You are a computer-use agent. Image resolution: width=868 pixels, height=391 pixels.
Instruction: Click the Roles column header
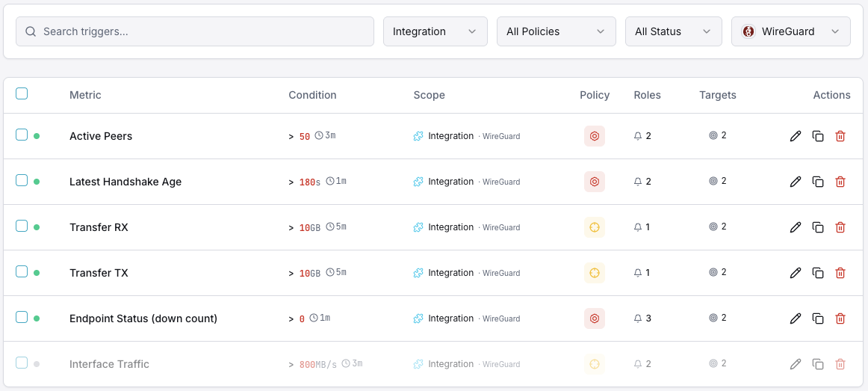click(x=647, y=95)
